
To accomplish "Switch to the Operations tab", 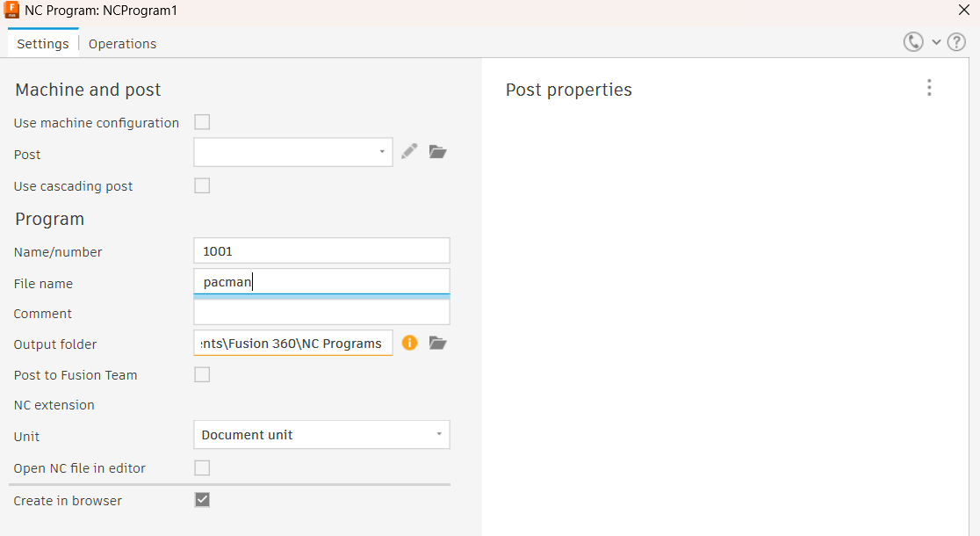I will (123, 44).
